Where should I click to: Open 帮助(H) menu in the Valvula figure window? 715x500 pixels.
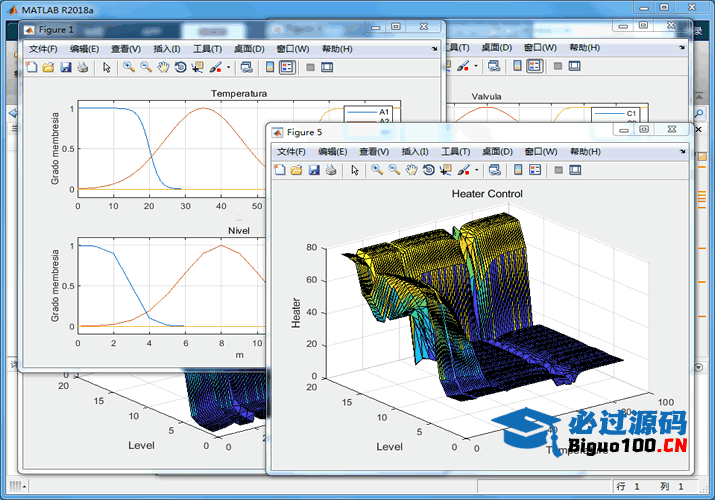tap(585, 47)
